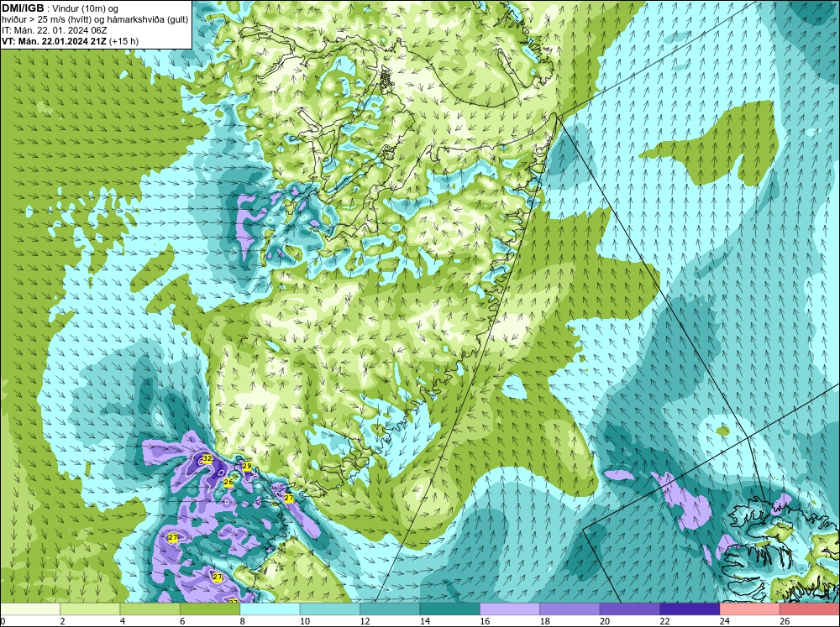Click the 18–20 m/s purple legend swatch

570,609
